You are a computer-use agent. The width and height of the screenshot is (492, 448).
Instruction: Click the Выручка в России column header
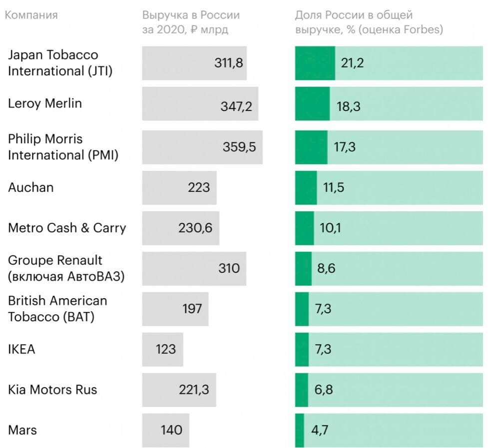tap(191, 22)
